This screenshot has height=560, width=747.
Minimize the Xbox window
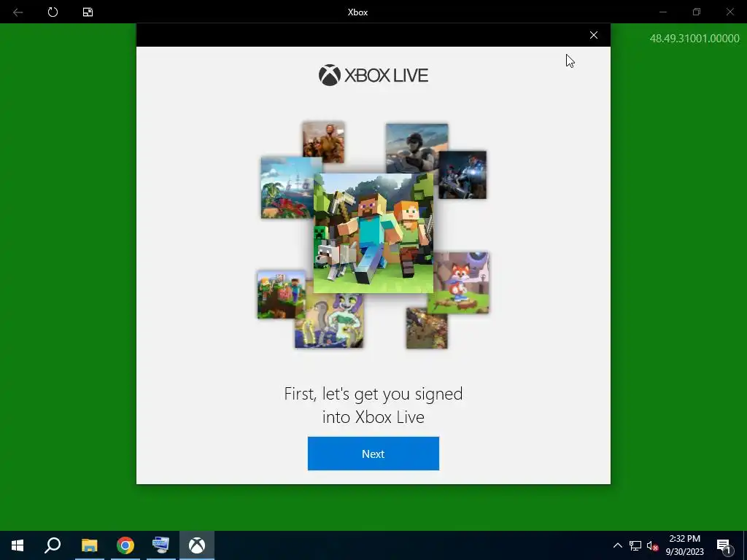pos(662,12)
